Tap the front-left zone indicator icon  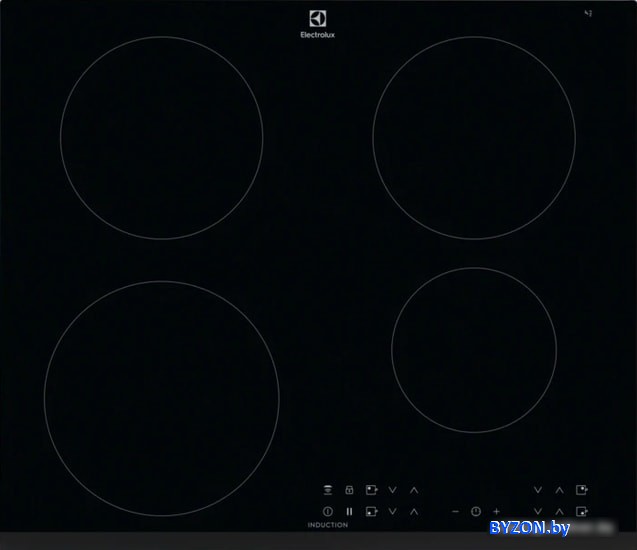[x=371, y=511]
